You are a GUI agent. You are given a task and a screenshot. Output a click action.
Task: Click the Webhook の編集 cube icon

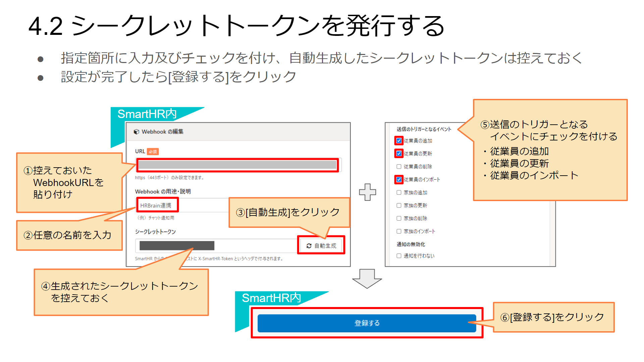point(137,132)
